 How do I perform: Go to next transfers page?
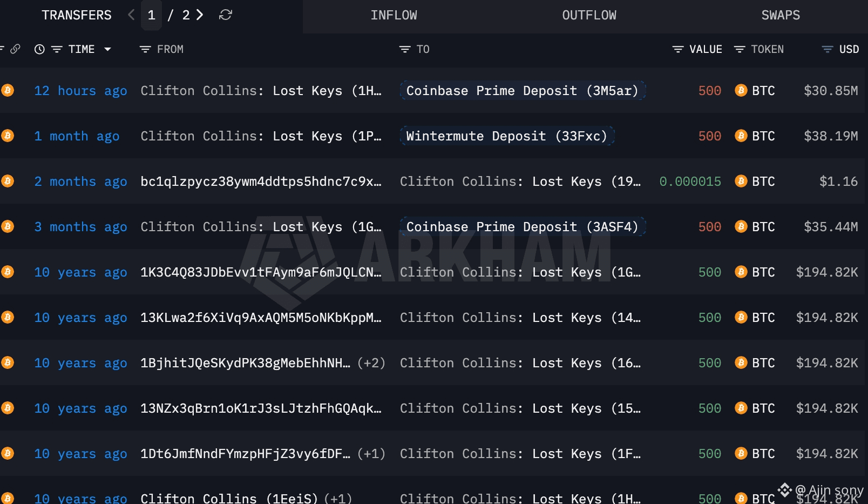tap(200, 15)
